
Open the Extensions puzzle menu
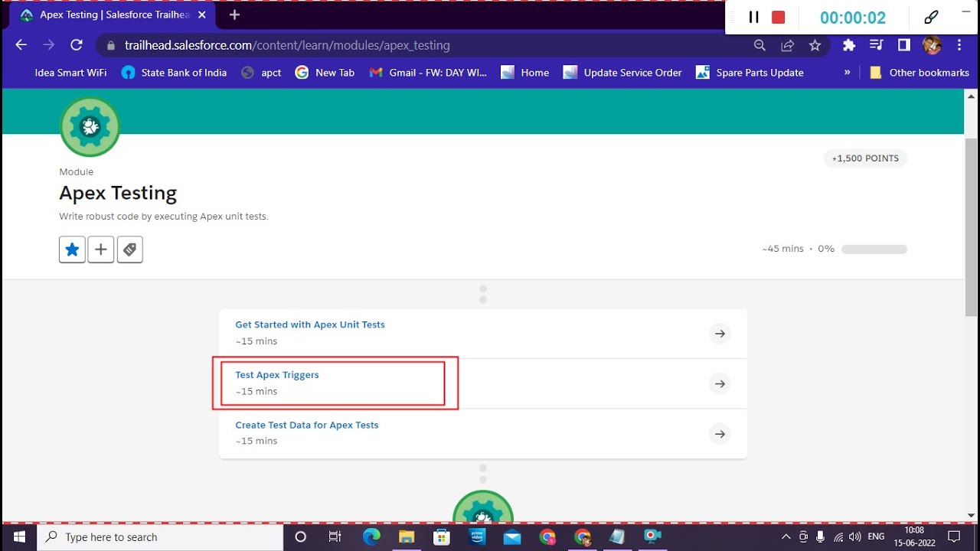848,45
